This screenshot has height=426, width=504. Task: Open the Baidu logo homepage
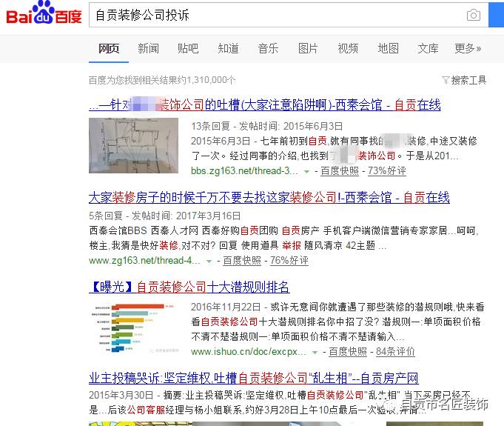coord(44,13)
